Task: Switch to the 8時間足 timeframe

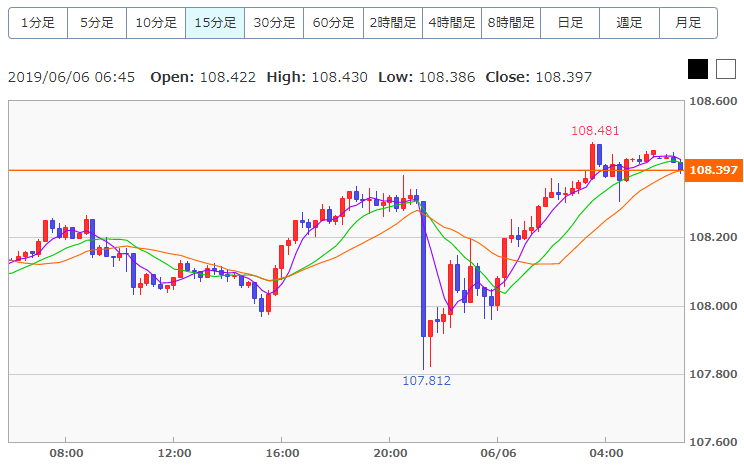Action: coord(511,23)
